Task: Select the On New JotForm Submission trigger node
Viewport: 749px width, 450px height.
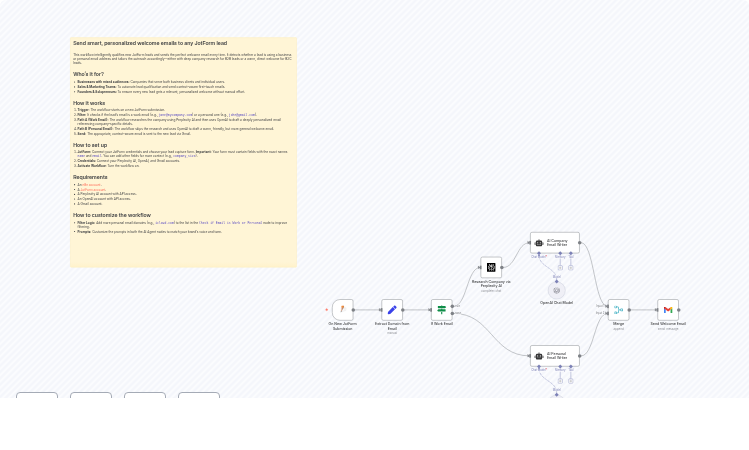Action: coord(342,310)
